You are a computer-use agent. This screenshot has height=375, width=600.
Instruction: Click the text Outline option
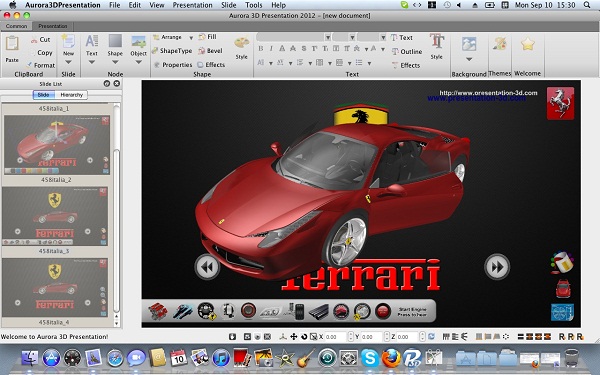pos(407,51)
